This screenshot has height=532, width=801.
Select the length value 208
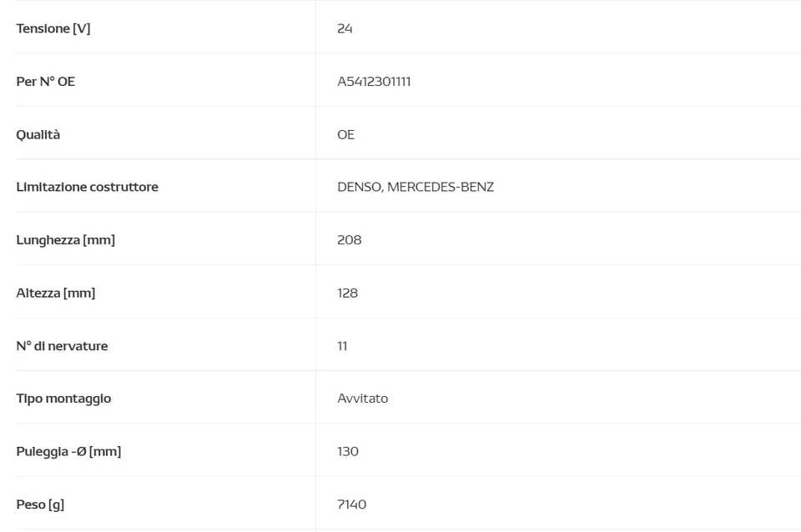[x=349, y=240]
